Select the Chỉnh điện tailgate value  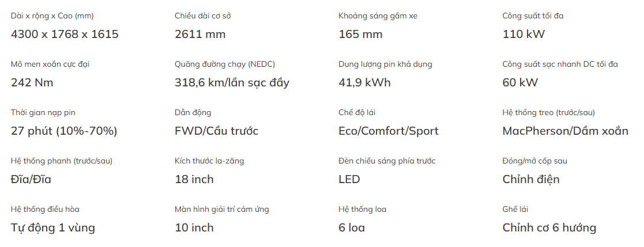click(530, 179)
